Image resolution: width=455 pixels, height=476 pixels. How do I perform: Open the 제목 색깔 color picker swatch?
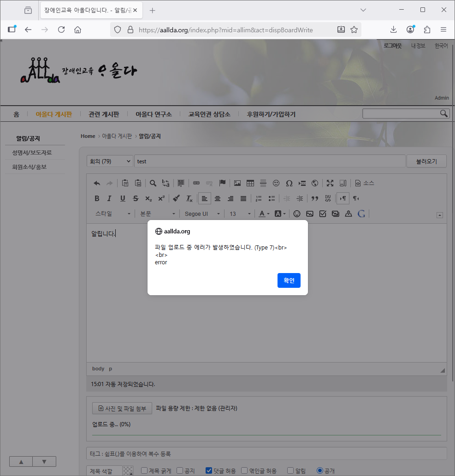click(x=128, y=470)
